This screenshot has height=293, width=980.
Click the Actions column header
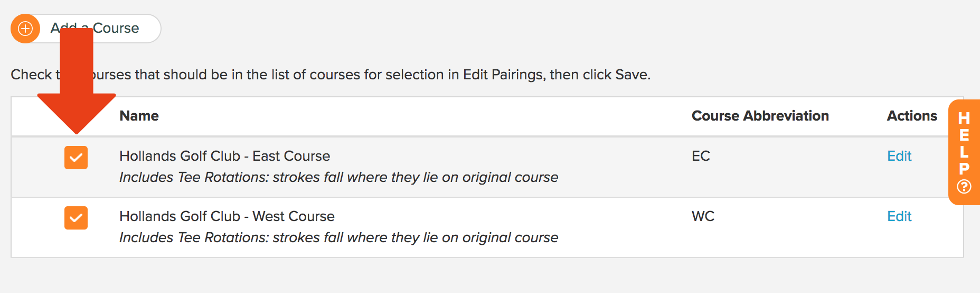pos(912,116)
